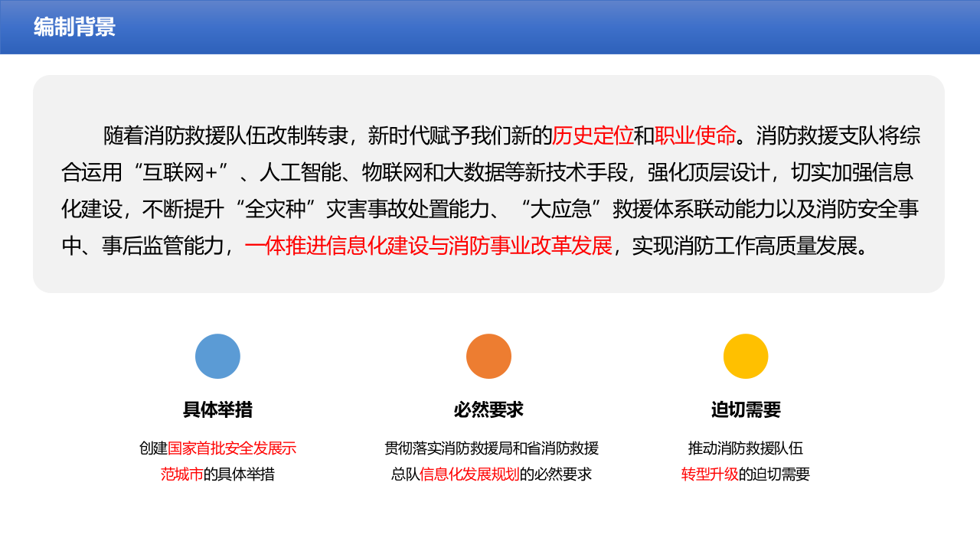Image resolution: width=980 pixels, height=551 pixels.
Task: Click the blue circle above 具体举措
Action: 218,356
